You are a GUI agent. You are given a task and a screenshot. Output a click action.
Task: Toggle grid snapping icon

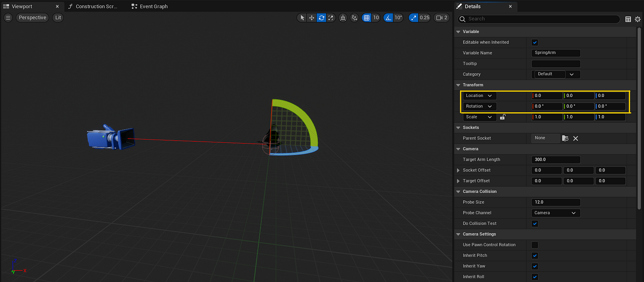366,17
